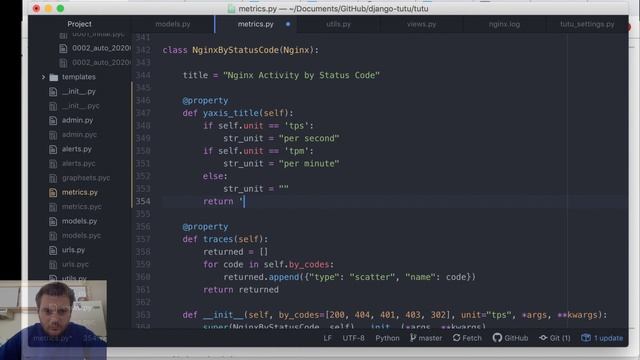Expand the templates folder chevron
This screenshot has height=360, width=640.
[x=43, y=77]
